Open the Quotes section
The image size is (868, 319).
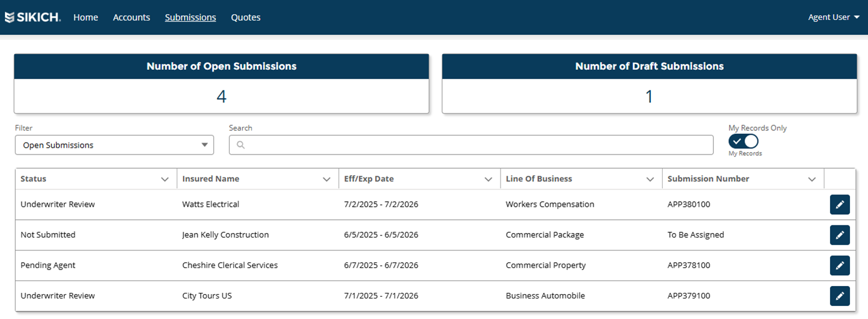tap(245, 17)
